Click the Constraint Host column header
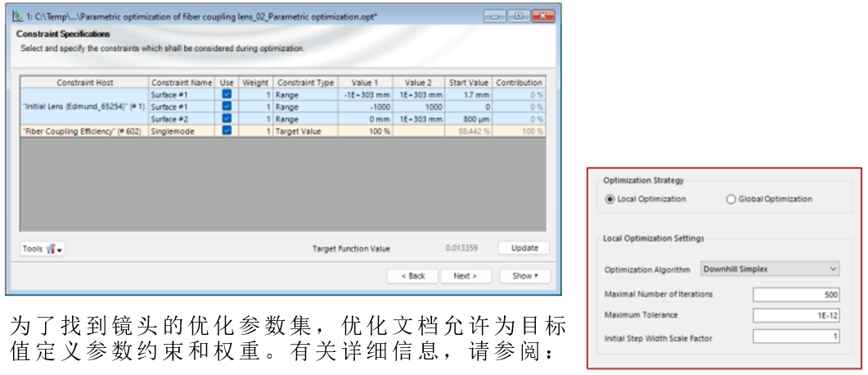 [x=85, y=83]
